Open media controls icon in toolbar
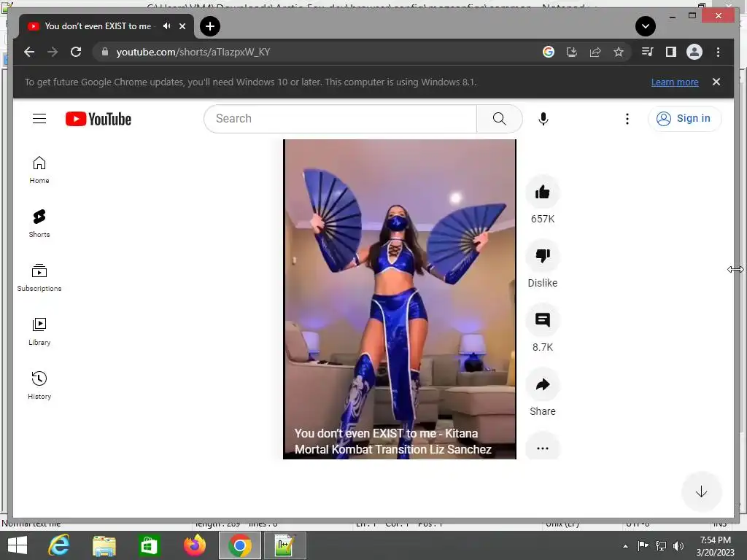 click(648, 52)
